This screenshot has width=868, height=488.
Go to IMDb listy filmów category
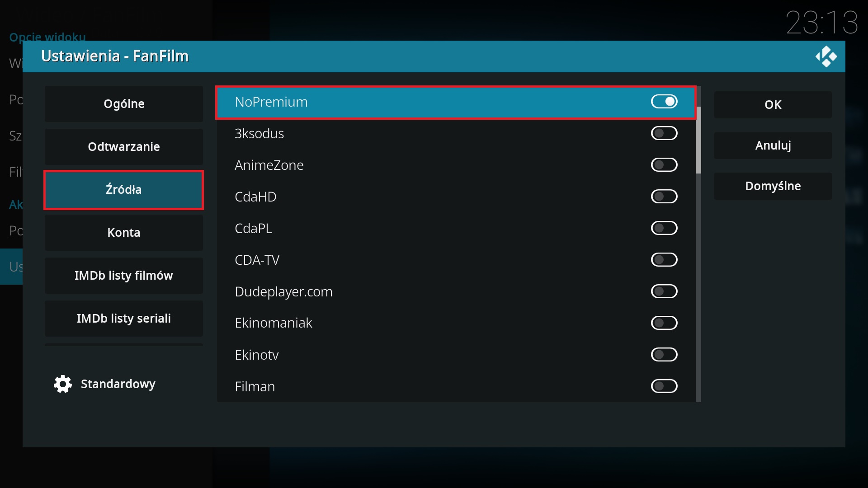click(x=124, y=276)
